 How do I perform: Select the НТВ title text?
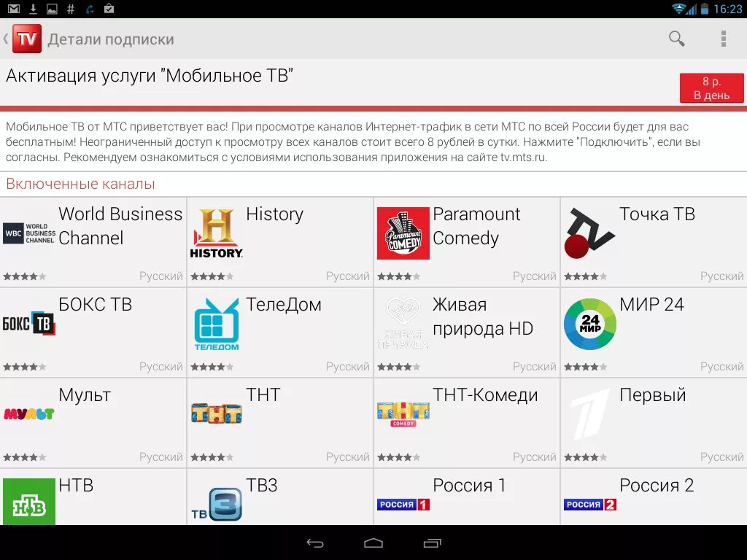point(76,485)
